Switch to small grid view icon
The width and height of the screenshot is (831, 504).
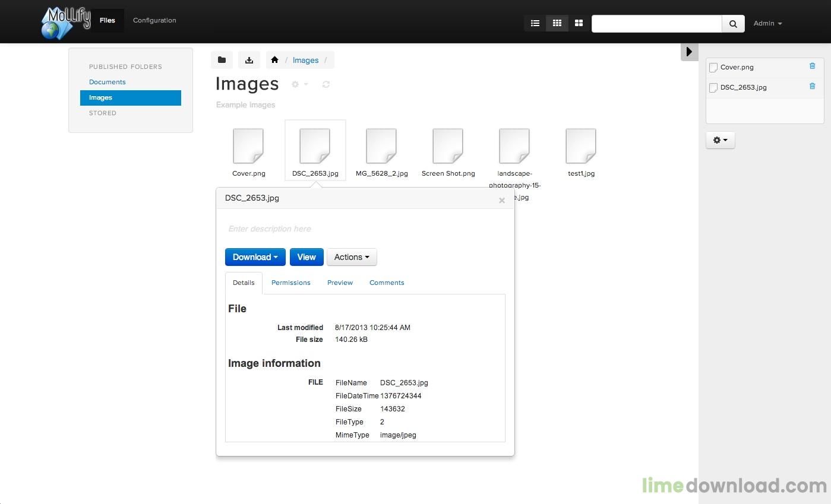(x=557, y=23)
